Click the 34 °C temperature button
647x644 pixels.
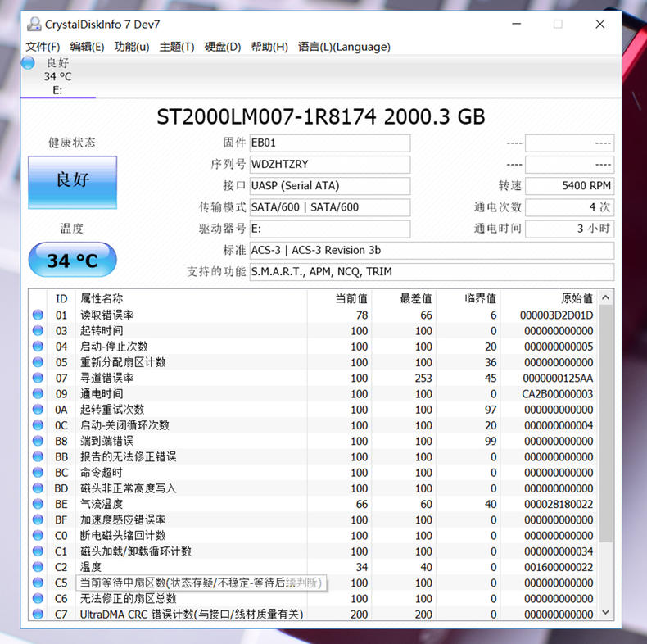point(72,261)
